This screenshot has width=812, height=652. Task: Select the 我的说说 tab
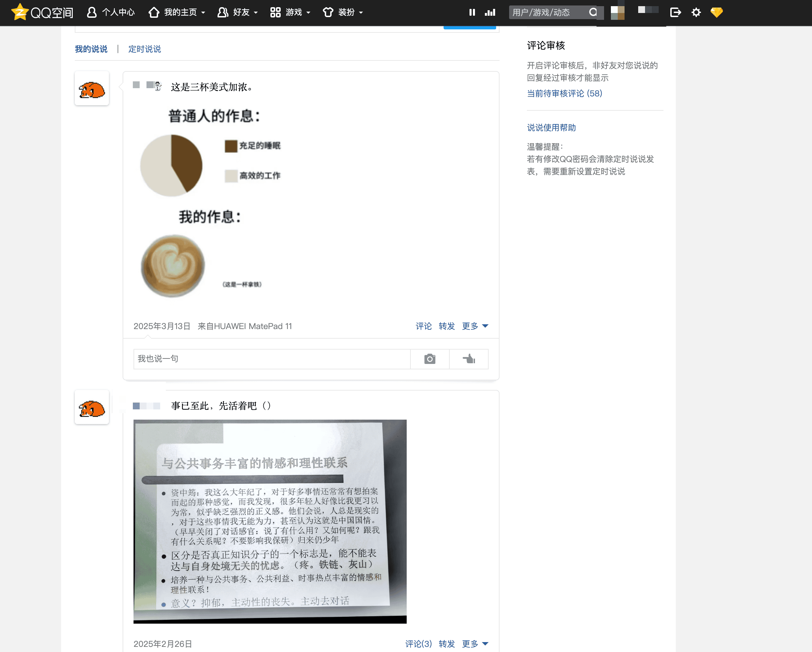[x=91, y=49]
